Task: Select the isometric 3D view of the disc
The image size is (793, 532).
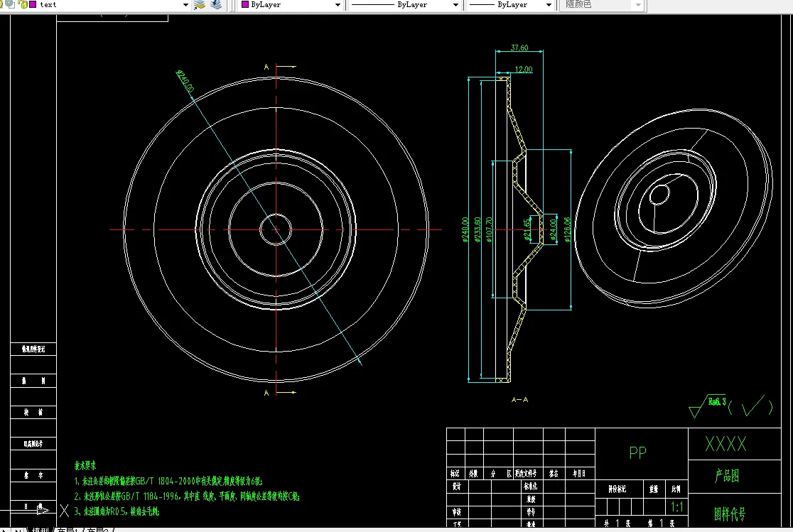Action: [674, 208]
